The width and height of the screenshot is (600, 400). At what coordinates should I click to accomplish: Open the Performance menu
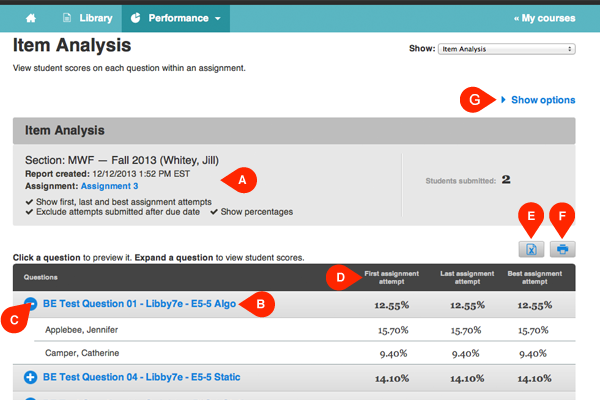(176, 18)
